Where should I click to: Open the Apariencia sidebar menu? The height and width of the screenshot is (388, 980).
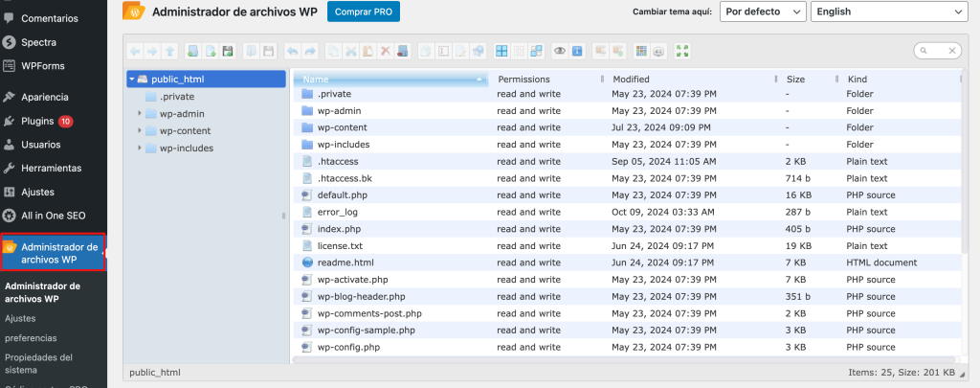coord(45,97)
